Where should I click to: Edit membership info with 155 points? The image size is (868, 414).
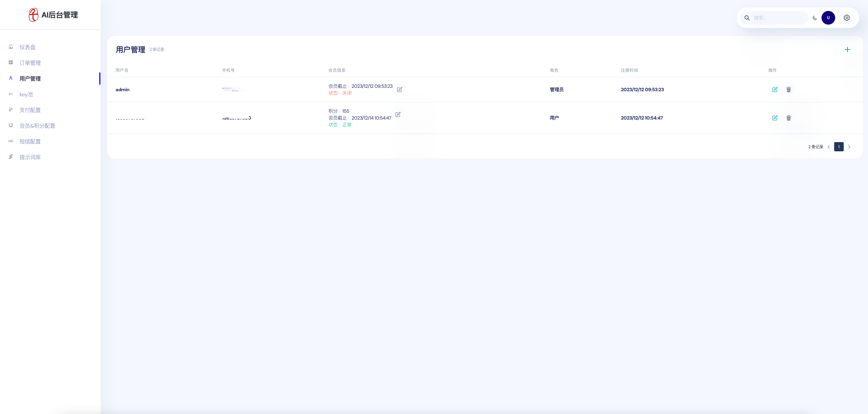tap(398, 114)
